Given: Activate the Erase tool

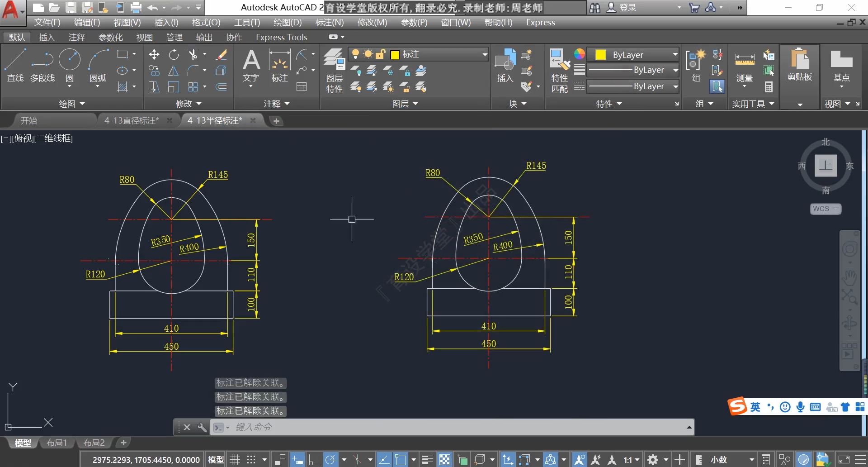Looking at the screenshot, I should tap(221, 55).
